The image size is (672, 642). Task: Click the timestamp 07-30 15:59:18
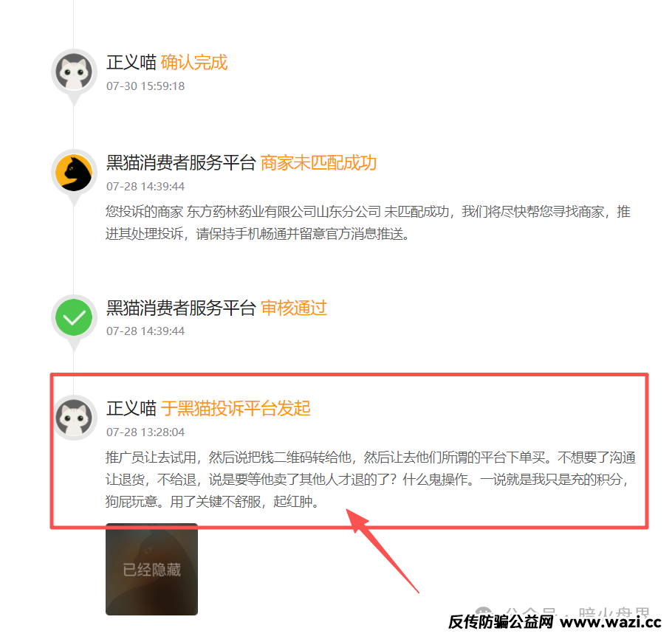[145, 86]
